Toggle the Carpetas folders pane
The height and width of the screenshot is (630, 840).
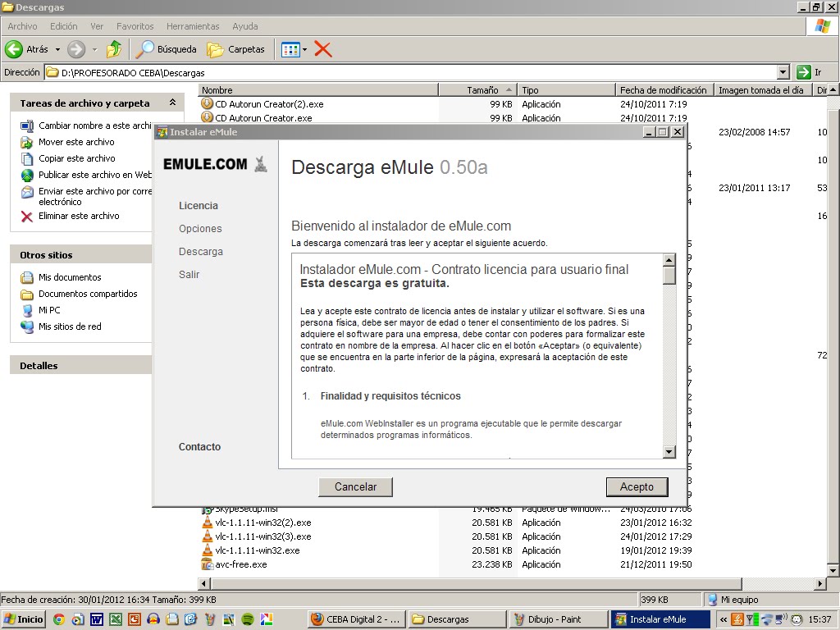[x=235, y=49]
